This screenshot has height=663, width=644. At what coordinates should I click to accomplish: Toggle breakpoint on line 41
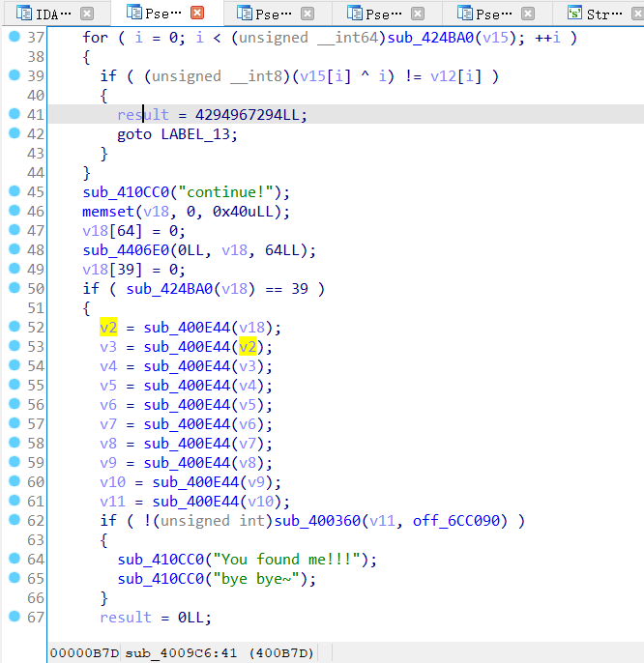[x=14, y=114]
